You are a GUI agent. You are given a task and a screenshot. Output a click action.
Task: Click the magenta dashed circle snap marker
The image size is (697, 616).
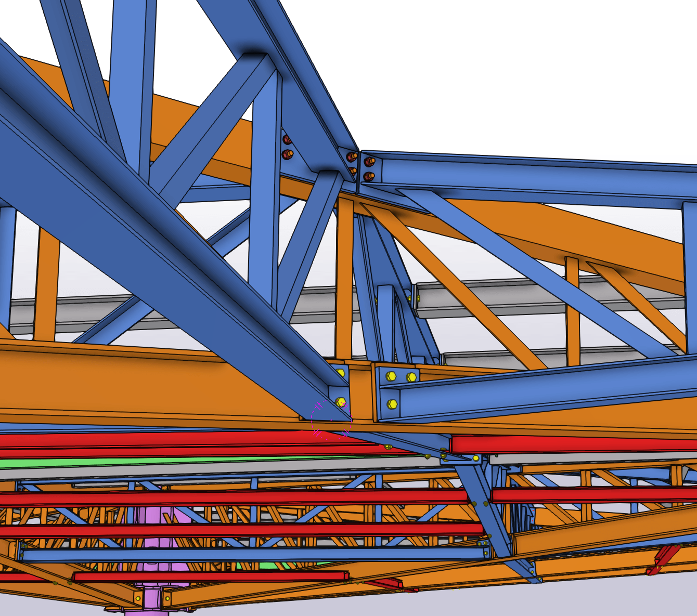click(331, 421)
